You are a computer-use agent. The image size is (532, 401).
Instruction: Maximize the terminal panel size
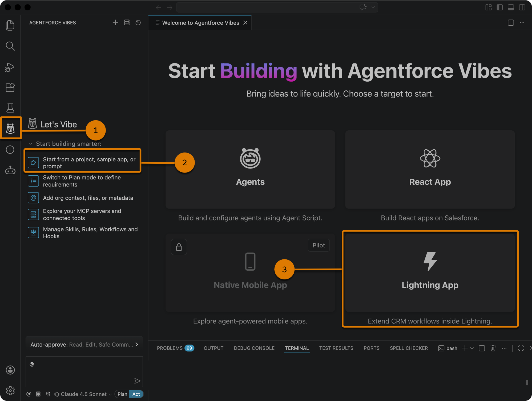521,348
